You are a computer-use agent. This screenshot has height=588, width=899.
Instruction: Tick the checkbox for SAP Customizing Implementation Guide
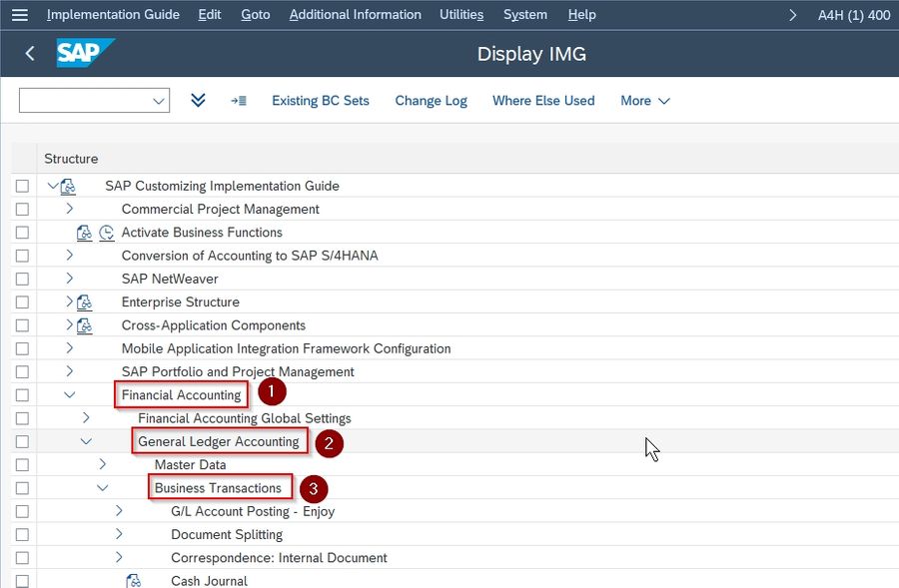click(22, 187)
